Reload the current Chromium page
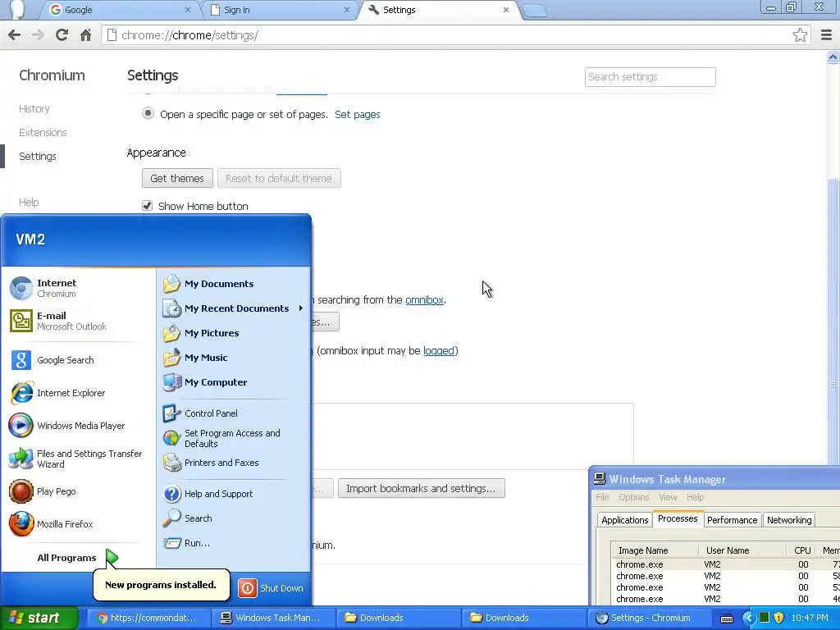The width and height of the screenshot is (840, 630). 62,35
